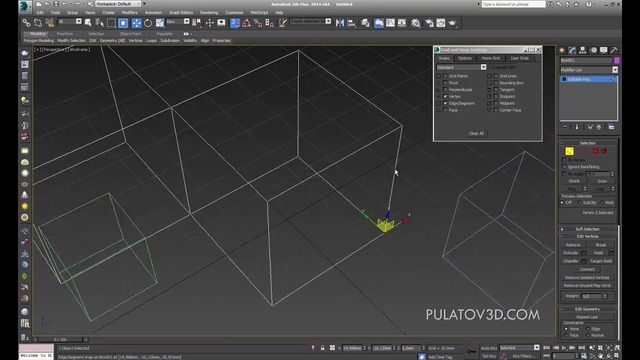Open the Graph Editors menu
The width and height of the screenshot is (640, 360).
tap(181, 13)
